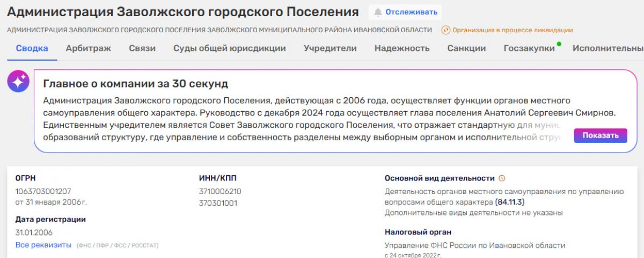This screenshot has width=644, height=258.
Task: Expand the company summary with Показать
Action: coord(600,135)
